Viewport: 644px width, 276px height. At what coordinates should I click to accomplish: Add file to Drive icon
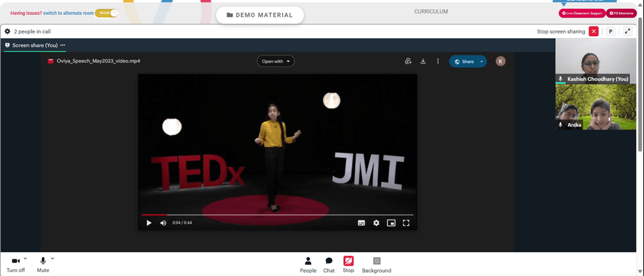click(x=408, y=61)
